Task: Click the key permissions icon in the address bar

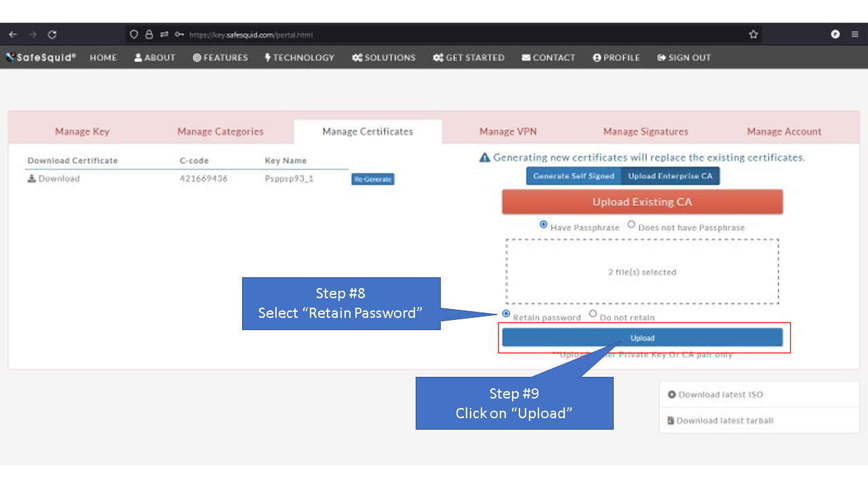Action: [x=179, y=34]
